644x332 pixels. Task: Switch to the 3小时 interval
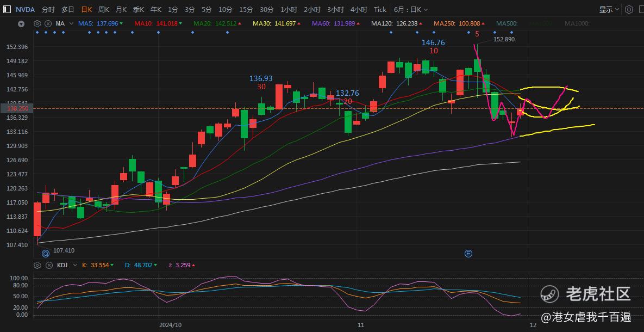335,9
